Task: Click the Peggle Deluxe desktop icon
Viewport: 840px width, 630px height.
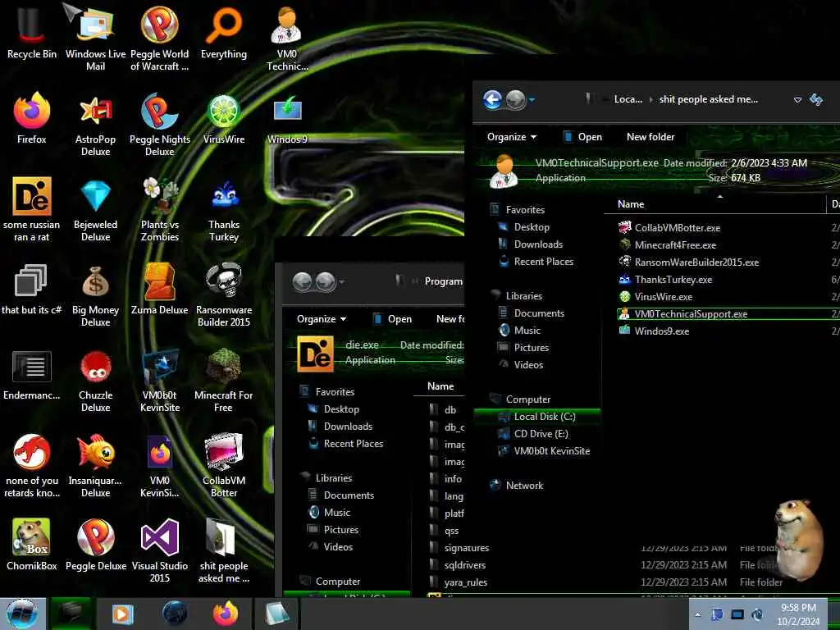Action: coord(96,545)
